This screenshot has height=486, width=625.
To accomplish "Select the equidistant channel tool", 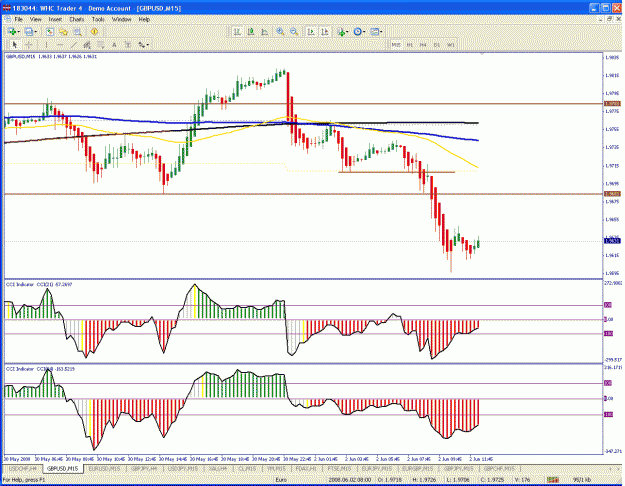I will (x=87, y=45).
